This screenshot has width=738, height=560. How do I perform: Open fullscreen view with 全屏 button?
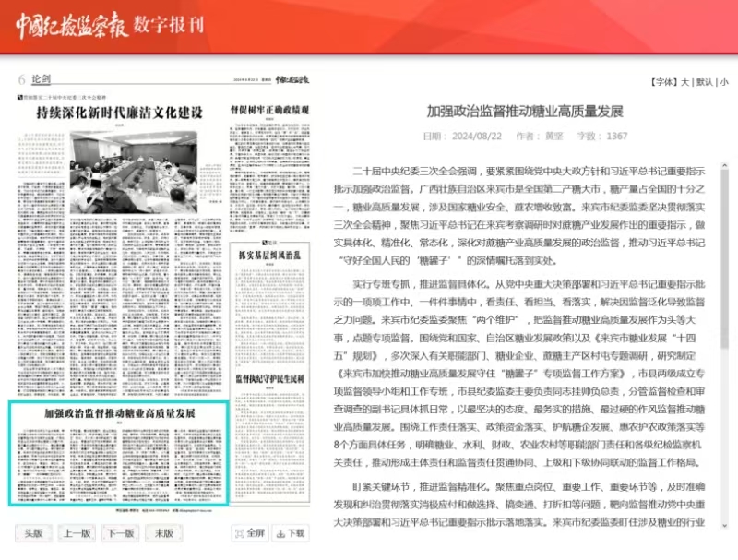(250, 533)
